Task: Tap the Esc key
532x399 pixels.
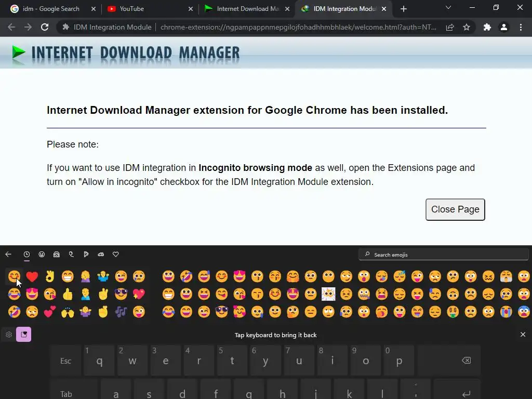Action: coord(66,361)
